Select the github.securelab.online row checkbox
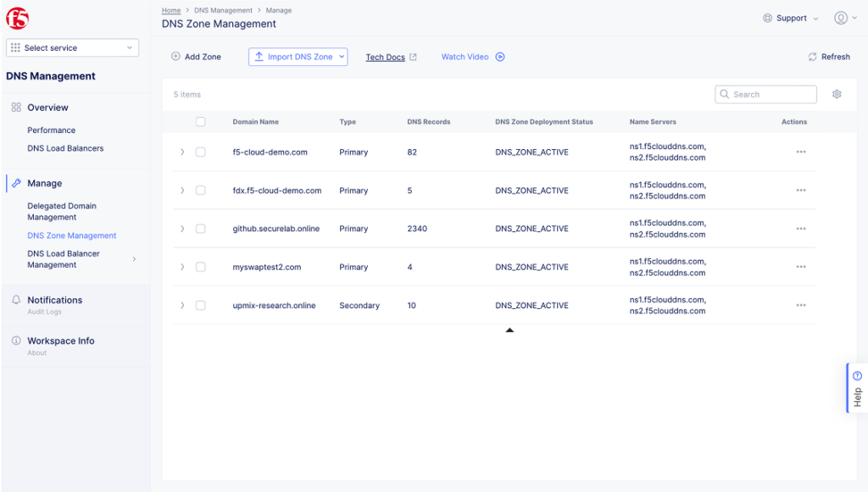The image size is (868, 492). (x=200, y=229)
